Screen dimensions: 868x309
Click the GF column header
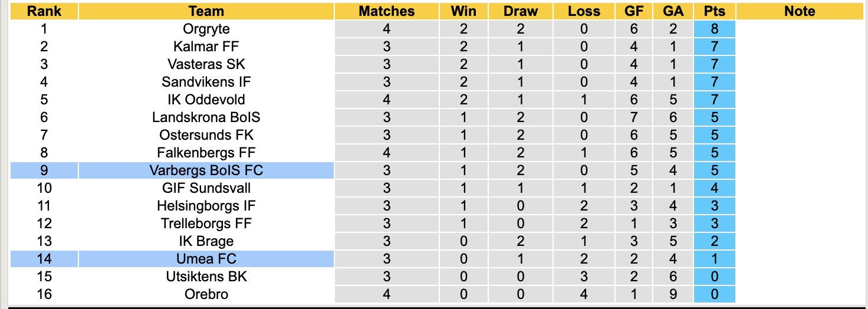[x=634, y=11]
